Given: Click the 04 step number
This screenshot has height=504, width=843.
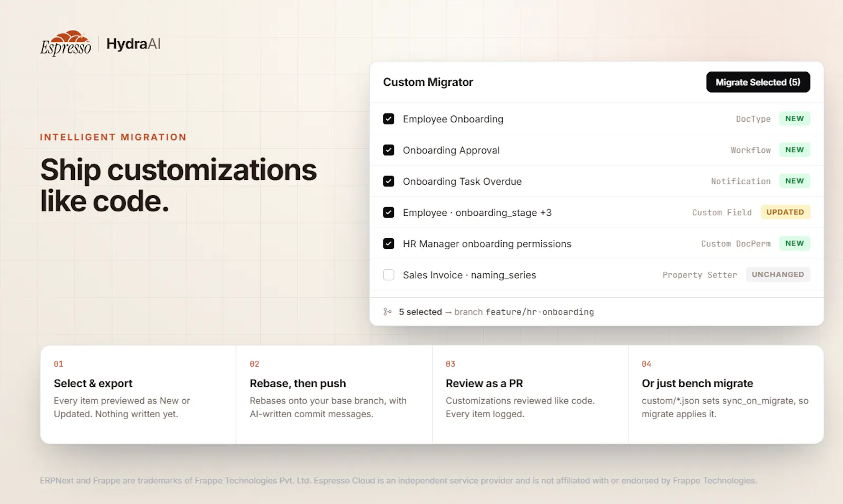Looking at the screenshot, I should (646, 364).
